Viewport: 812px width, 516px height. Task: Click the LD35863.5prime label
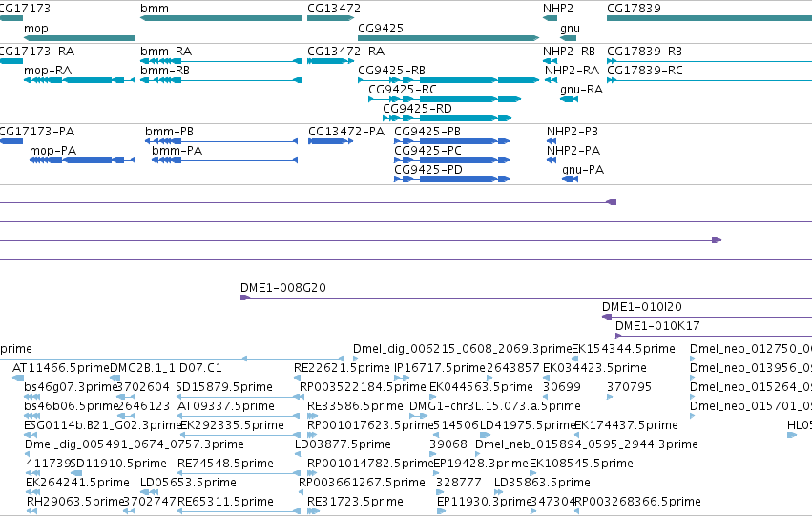click(542, 483)
